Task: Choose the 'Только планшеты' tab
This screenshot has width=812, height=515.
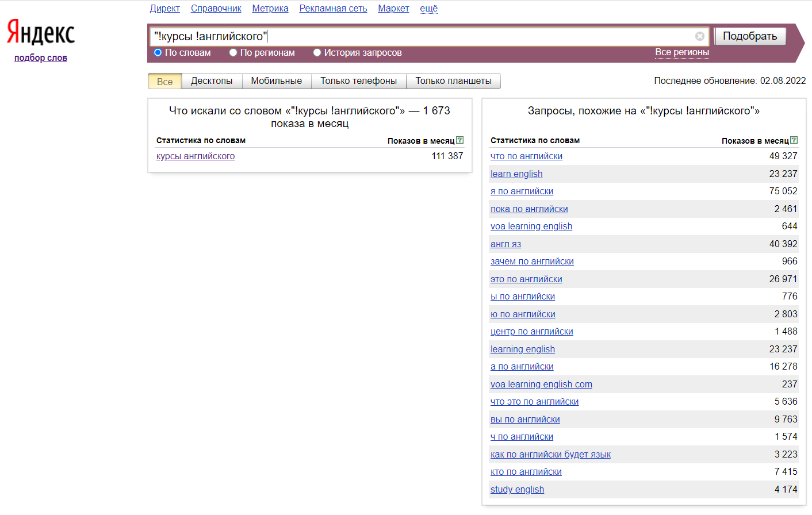Action: click(x=453, y=81)
